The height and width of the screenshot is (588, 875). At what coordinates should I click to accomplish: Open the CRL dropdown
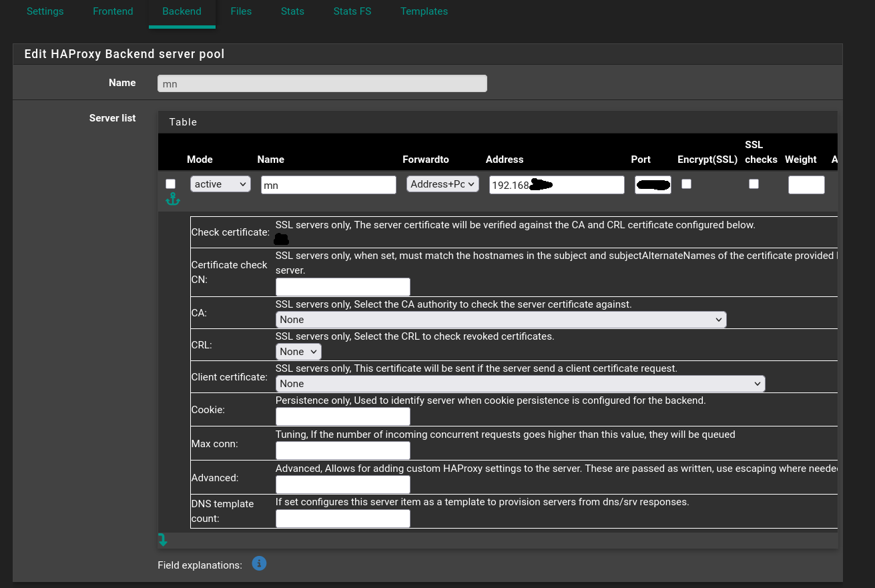298,352
